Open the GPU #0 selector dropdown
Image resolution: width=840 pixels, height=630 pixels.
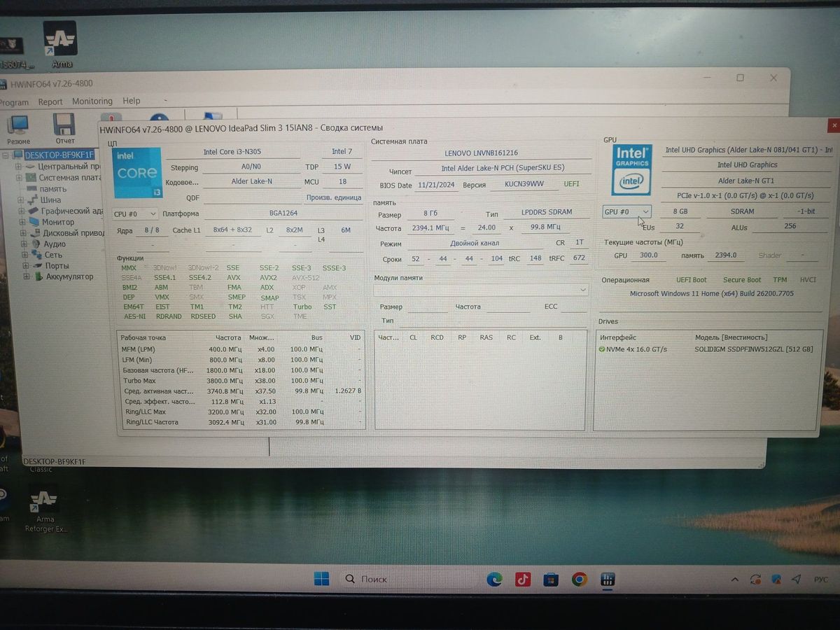[626, 211]
